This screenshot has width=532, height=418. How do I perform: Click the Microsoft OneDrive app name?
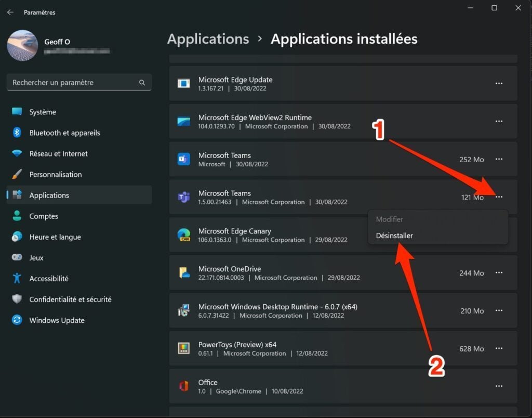coord(229,269)
